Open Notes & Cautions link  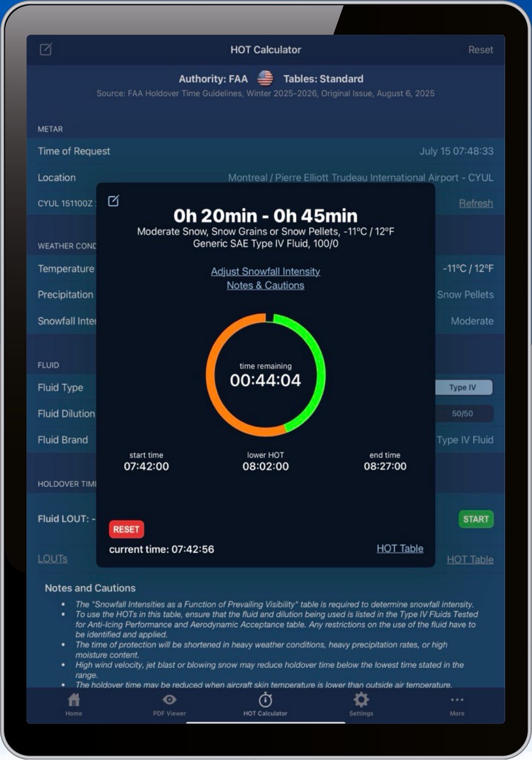266,285
